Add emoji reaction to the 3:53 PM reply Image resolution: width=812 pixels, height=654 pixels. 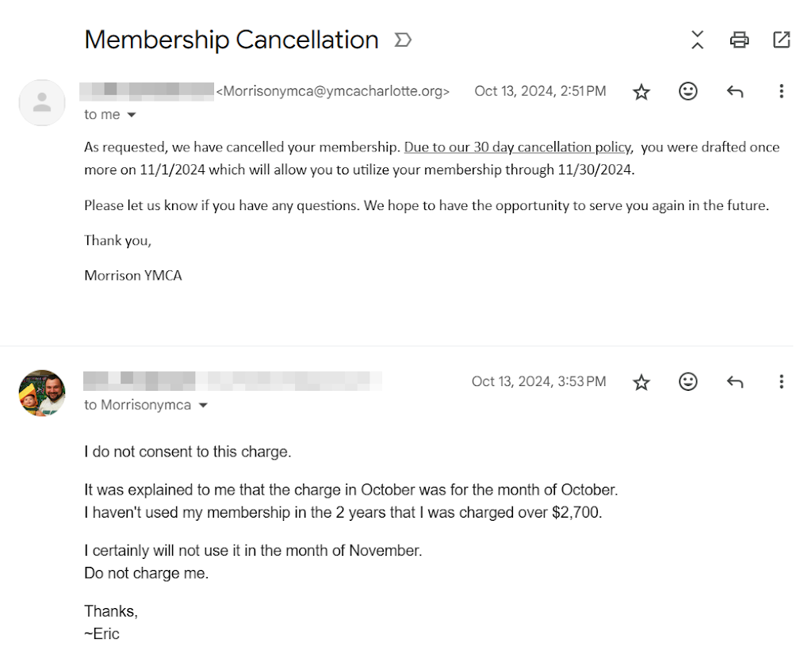click(x=688, y=382)
